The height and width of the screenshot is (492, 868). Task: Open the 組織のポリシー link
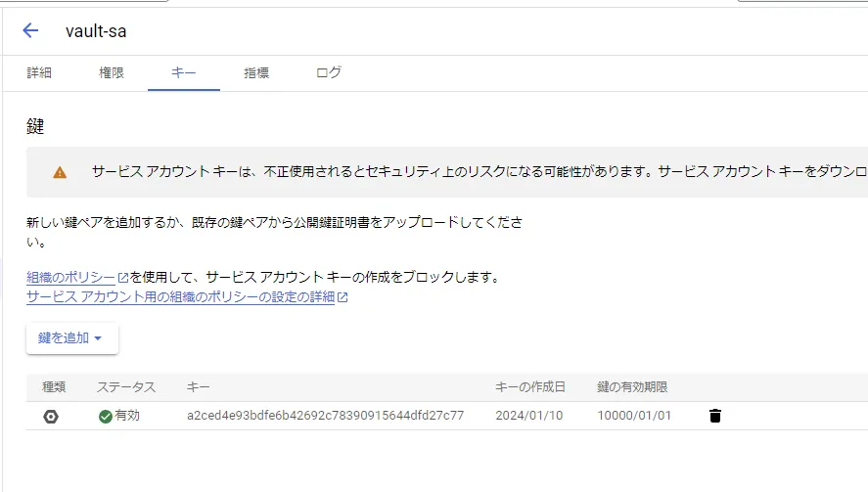coord(70,277)
